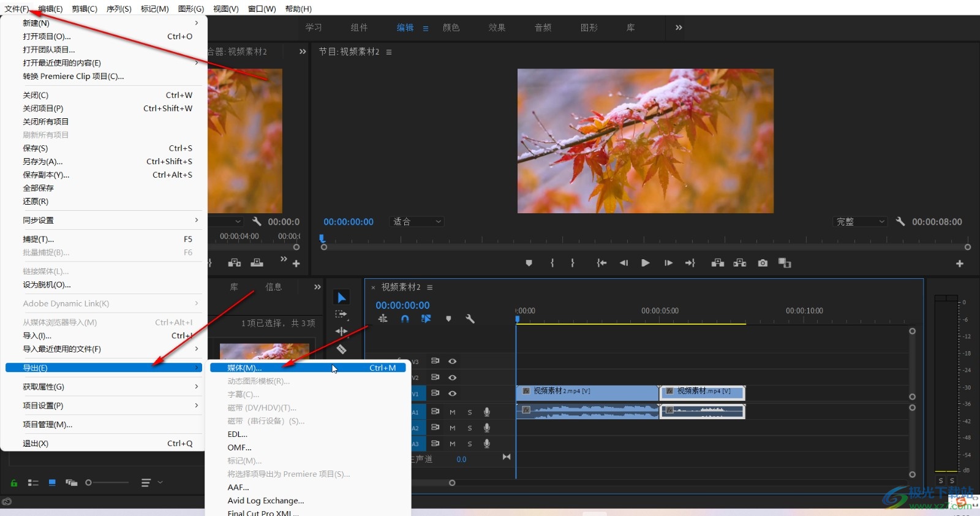The width and height of the screenshot is (980, 516).
Task: Click Insert button in Source monitor
Action: tap(235, 263)
